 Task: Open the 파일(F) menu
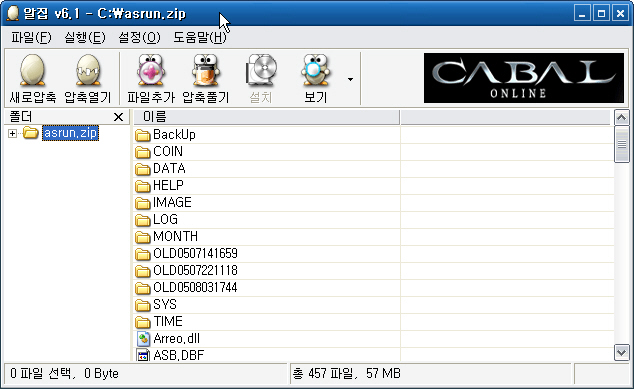(31, 38)
